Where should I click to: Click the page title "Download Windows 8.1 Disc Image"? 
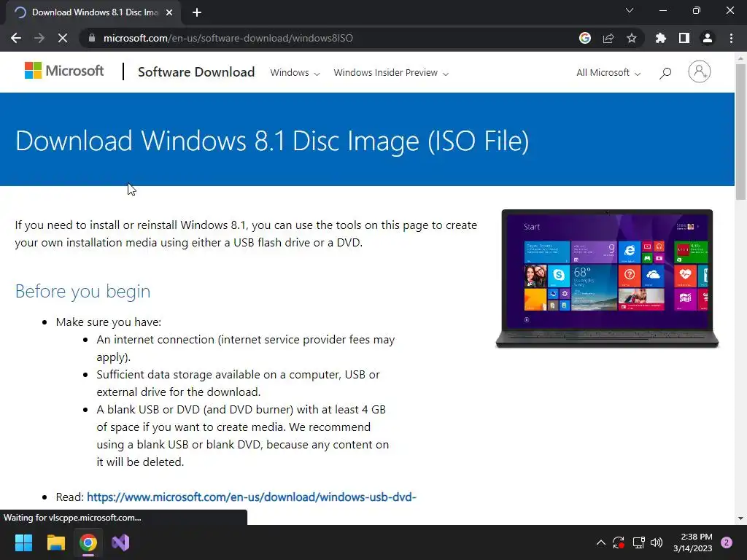(272, 141)
